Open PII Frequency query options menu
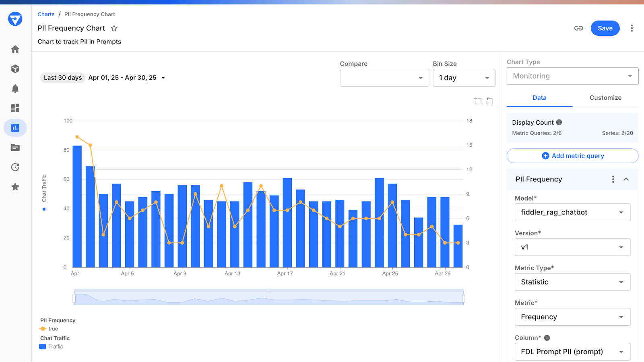This screenshot has width=644, height=362. point(613,179)
